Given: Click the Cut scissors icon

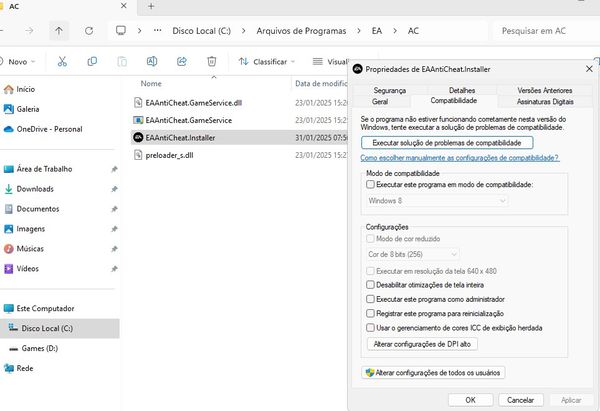Looking at the screenshot, I should coord(62,61).
